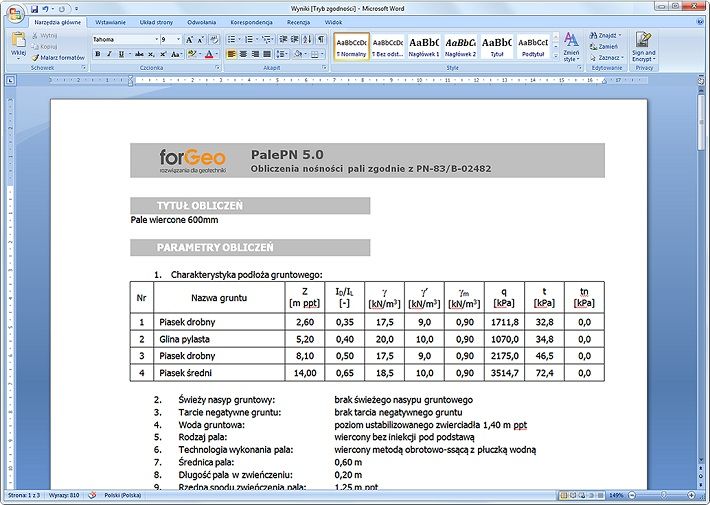Click the Wklej paste icon

pyautogui.click(x=18, y=40)
